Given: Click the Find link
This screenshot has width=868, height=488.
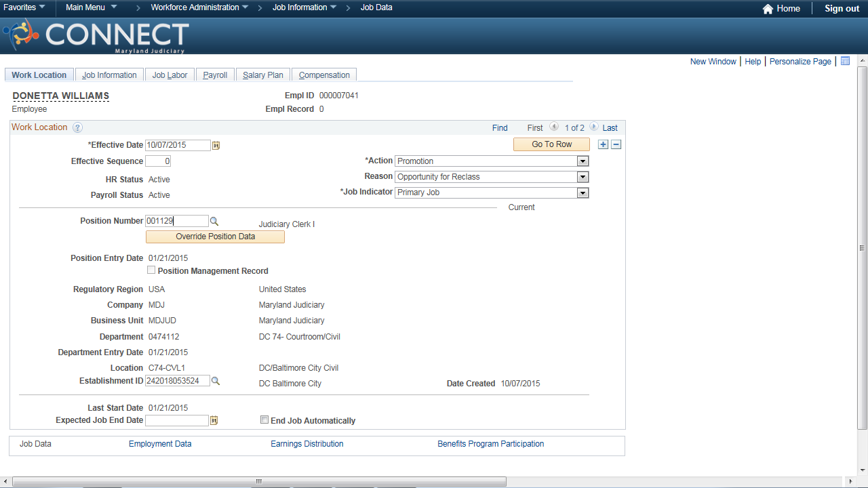Looking at the screenshot, I should 500,127.
